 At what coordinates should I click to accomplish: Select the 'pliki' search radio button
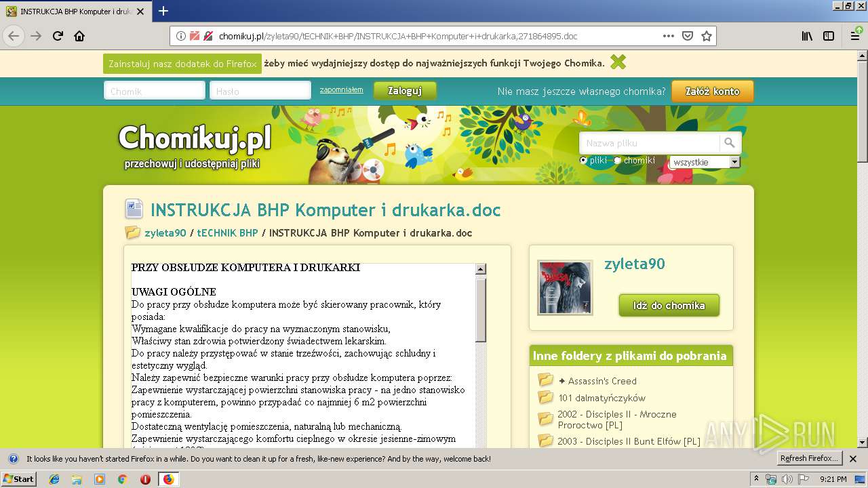583,161
